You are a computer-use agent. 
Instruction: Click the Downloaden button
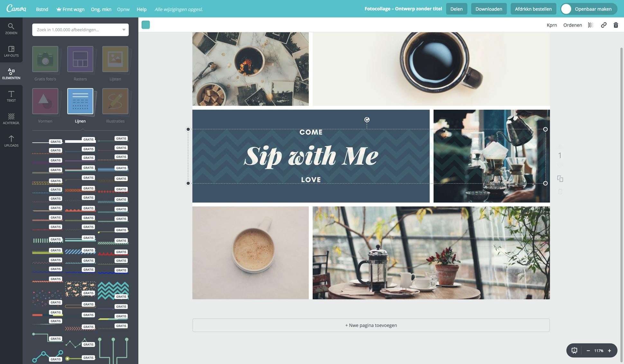click(489, 9)
